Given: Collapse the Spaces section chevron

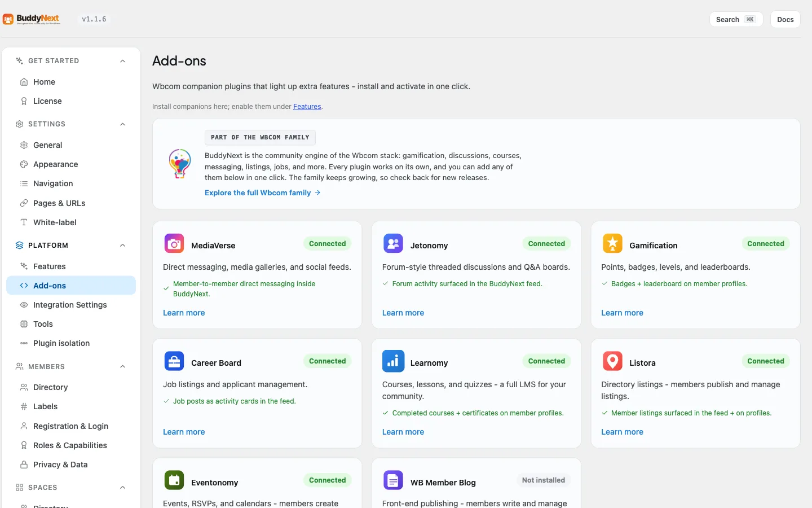Looking at the screenshot, I should 122,488.
